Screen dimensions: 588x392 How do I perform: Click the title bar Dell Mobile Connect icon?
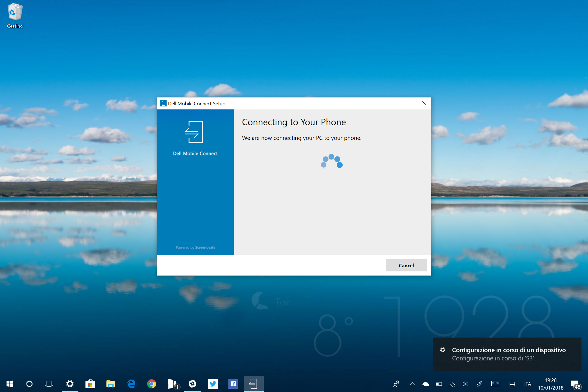point(163,103)
